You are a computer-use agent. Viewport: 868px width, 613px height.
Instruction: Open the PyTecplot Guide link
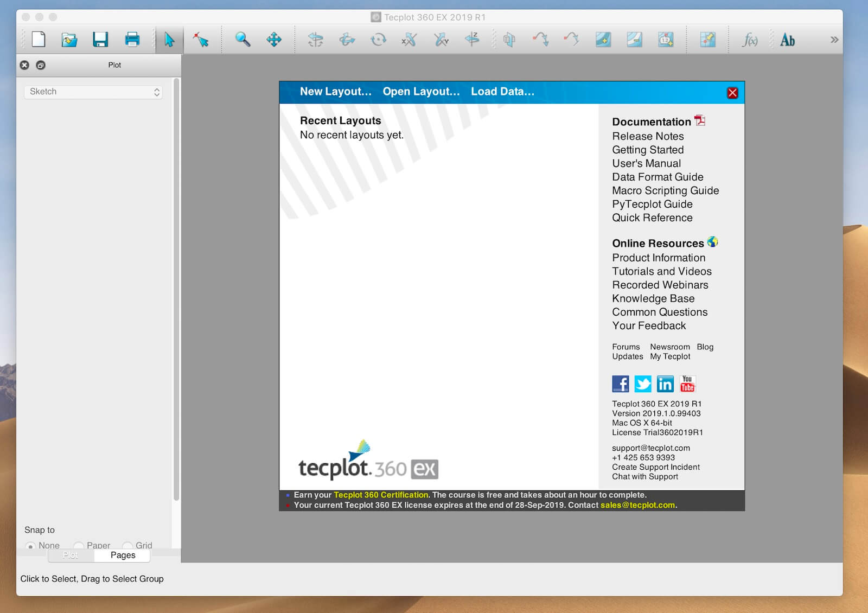click(x=652, y=204)
